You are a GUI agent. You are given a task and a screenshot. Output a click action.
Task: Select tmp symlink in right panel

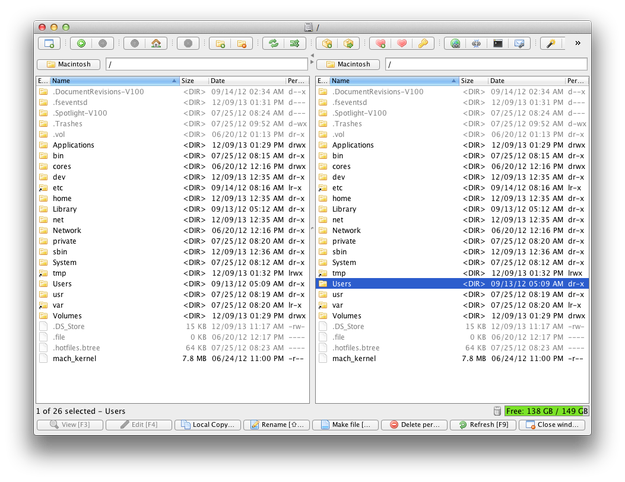click(452, 273)
